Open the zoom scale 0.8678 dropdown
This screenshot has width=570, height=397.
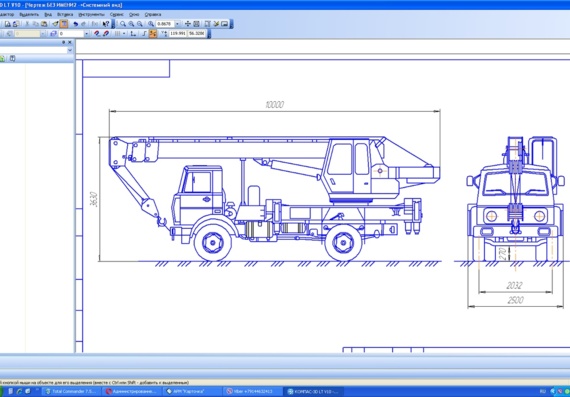click(177, 24)
